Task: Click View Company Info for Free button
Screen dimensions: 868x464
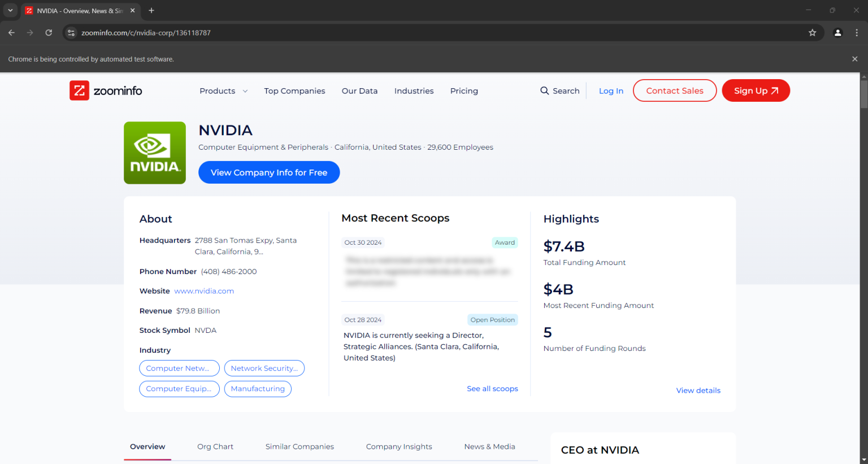Action: pyautogui.click(x=269, y=172)
